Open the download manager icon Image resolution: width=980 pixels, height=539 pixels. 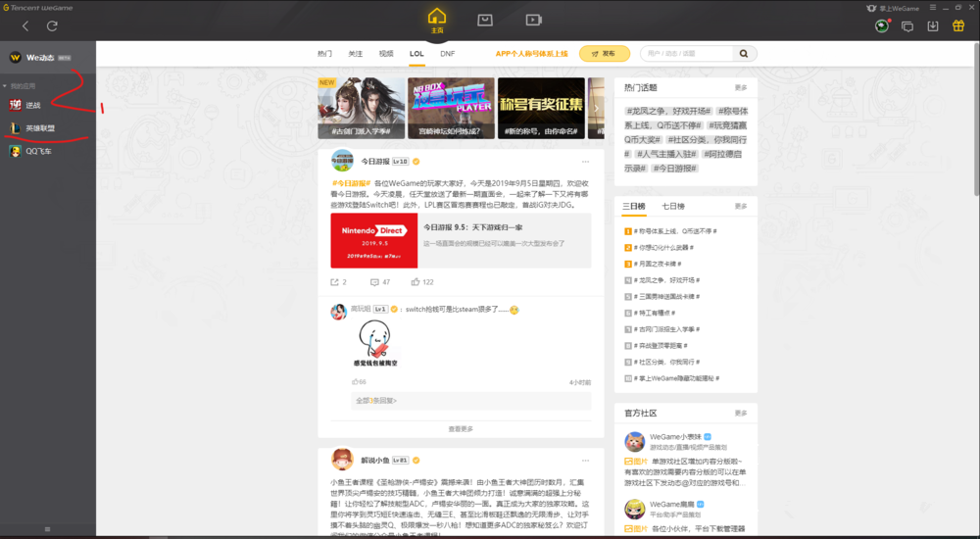point(933,26)
